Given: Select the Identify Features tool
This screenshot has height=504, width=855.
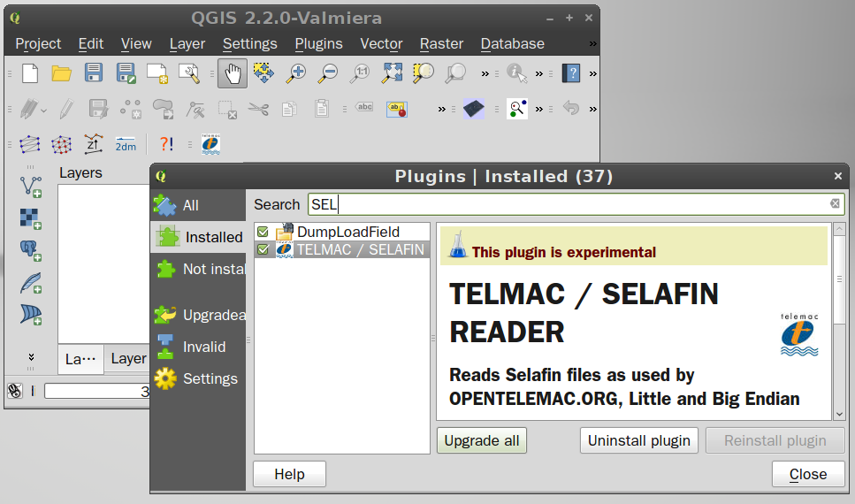Looking at the screenshot, I should 517,73.
